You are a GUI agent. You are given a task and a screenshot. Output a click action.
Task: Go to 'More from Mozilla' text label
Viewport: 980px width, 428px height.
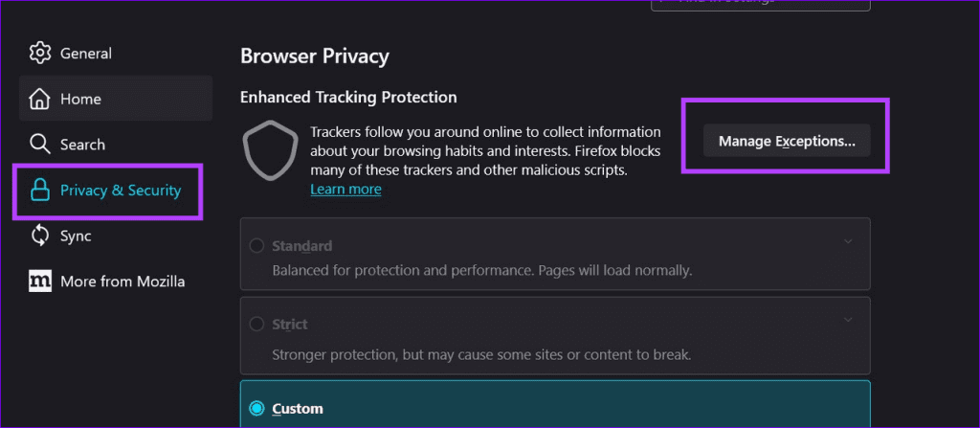point(122,282)
